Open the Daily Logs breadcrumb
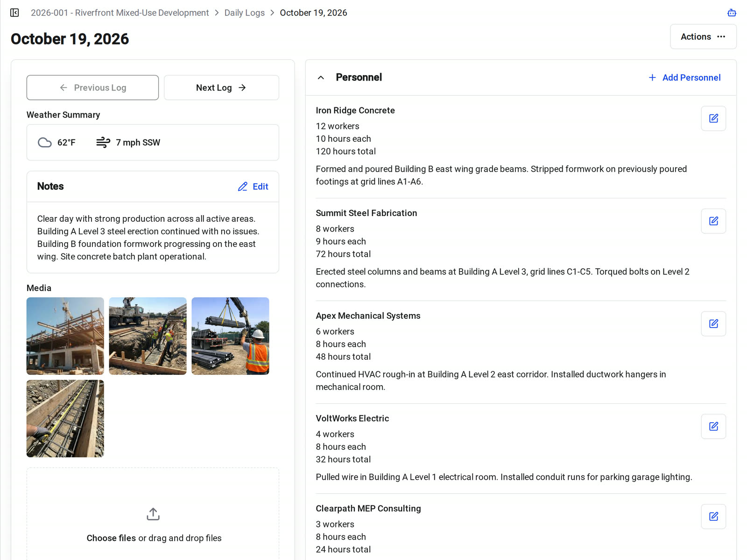 pos(245,13)
